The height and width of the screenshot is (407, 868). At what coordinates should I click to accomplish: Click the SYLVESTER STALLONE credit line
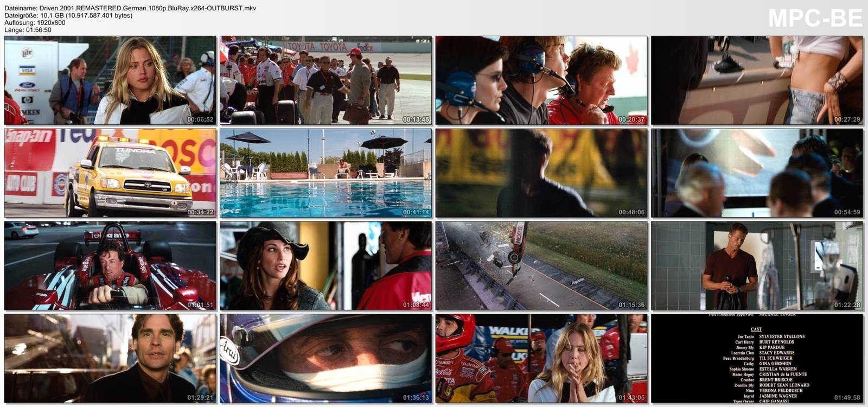(x=770, y=336)
